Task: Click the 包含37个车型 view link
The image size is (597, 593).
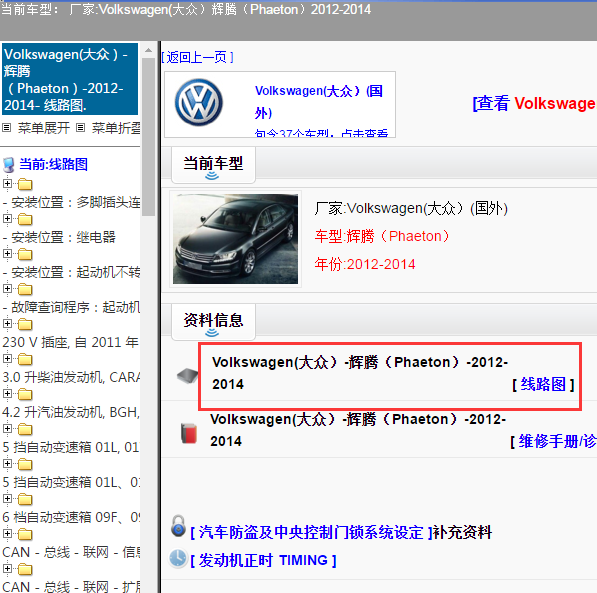Action: click(x=321, y=133)
